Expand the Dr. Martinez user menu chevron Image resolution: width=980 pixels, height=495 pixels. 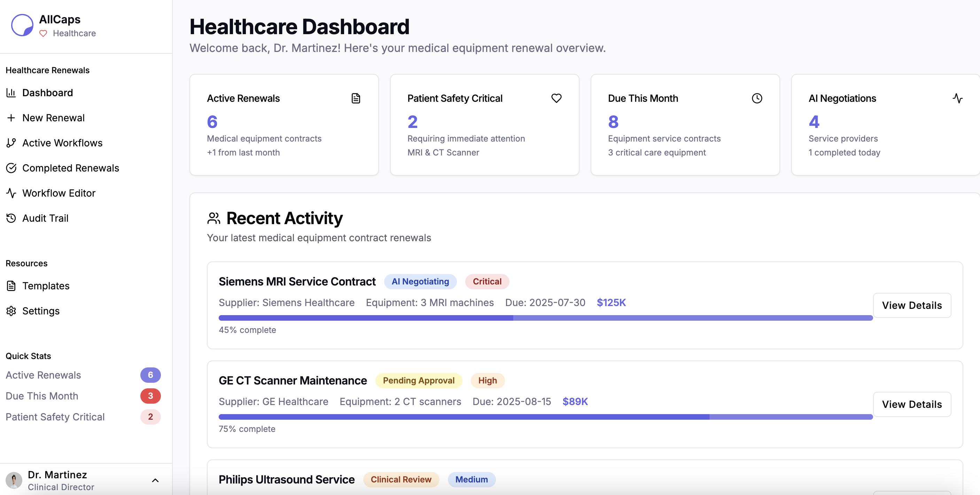click(155, 480)
